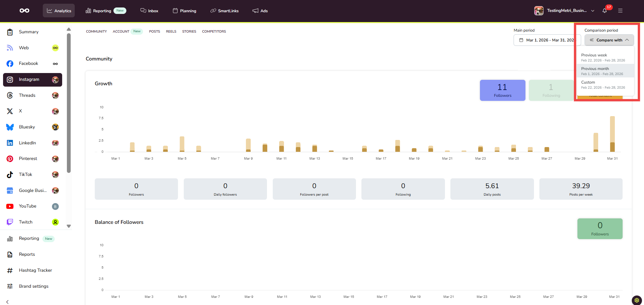Click the bottom Following 0 stat card
Viewport: 644px width, 305px height.
(x=403, y=189)
